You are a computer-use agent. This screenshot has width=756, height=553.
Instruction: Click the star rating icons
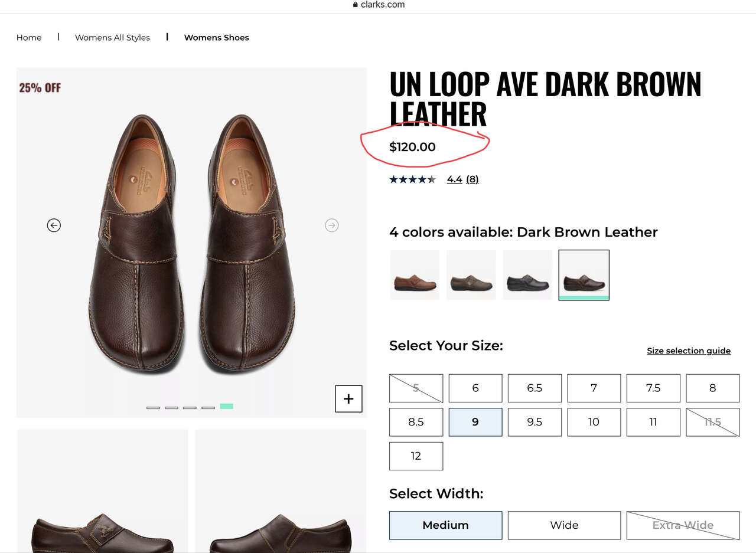pyautogui.click(x=412, y=179)
